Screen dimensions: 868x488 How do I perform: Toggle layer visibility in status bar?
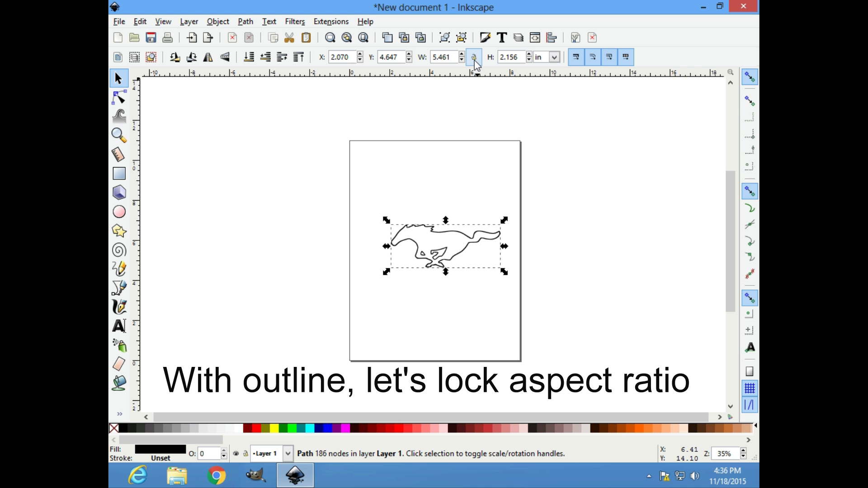[236, 453]
